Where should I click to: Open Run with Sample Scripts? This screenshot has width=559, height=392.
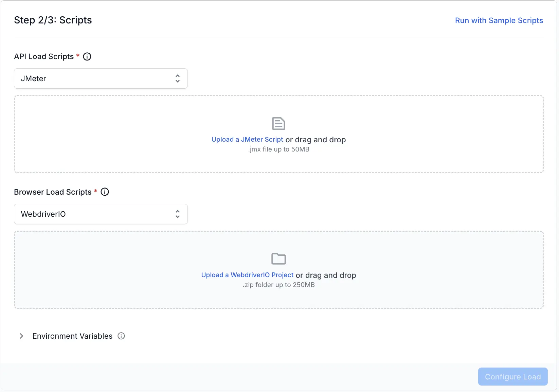pos(499,20)
